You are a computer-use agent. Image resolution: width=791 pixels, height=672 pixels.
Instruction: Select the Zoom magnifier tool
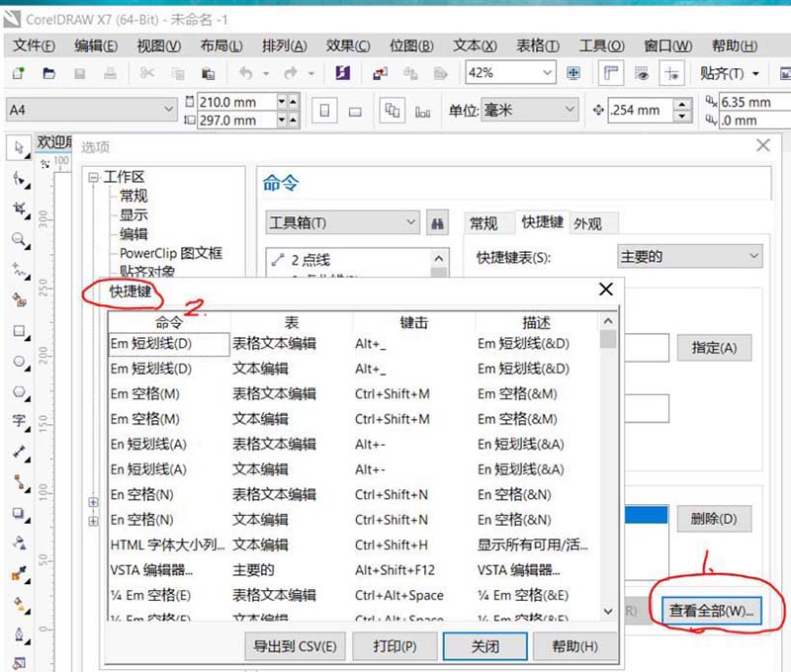coord(20,239)
